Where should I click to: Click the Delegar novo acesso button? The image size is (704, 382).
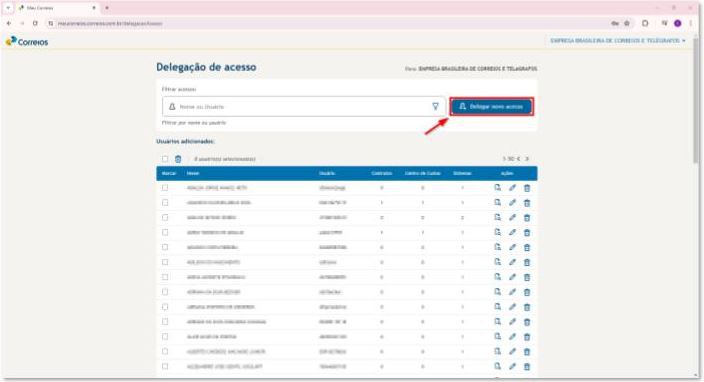[x=492, y=107]
